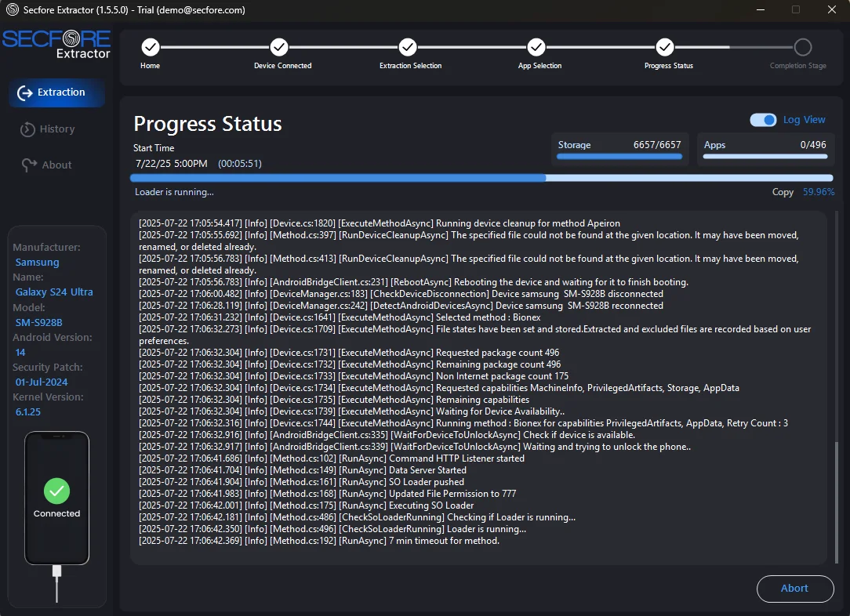
Task: Click the Apps progress indicator
Action: point(765,156)
